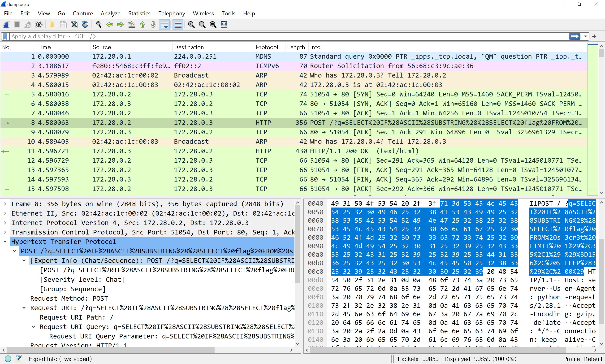Image resolution: width=605 pixels, height=364 pixels.
Task: Toggle packet colorization button
Action: pyautogui.click(x=178, y=25)
